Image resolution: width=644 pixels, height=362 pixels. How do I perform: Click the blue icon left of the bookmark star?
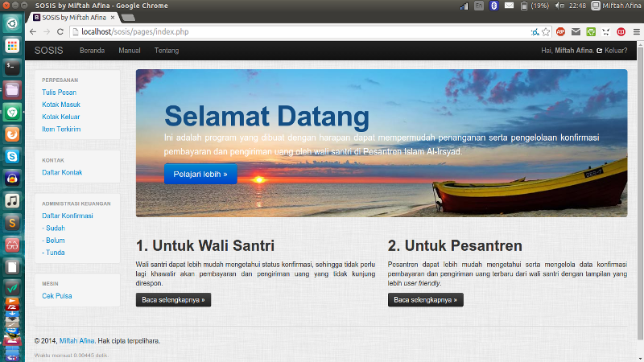(535, 31)
